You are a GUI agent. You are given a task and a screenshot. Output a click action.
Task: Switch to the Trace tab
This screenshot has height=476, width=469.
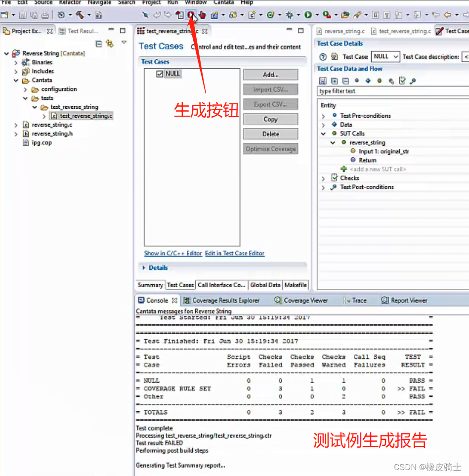click(354, 301)
